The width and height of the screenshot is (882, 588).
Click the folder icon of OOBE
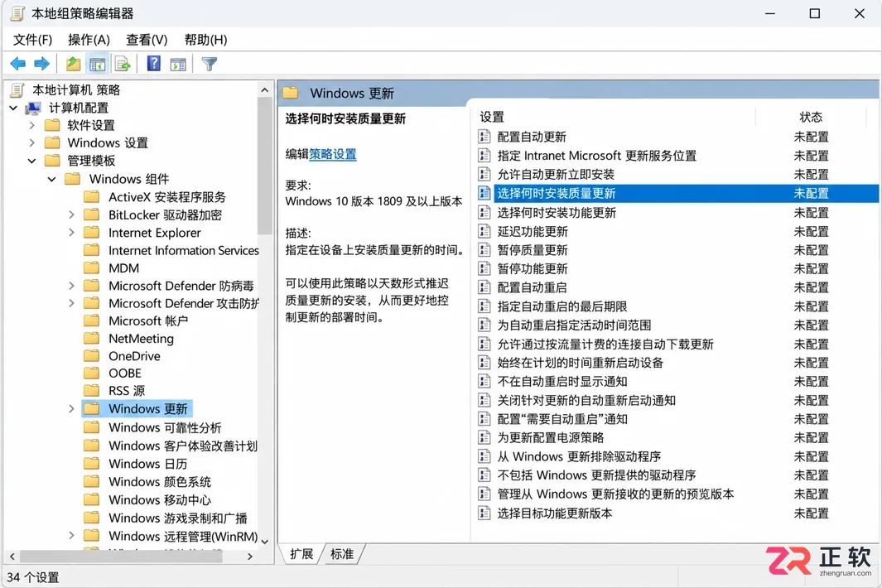pyautogui.click(x=92, y=373)
